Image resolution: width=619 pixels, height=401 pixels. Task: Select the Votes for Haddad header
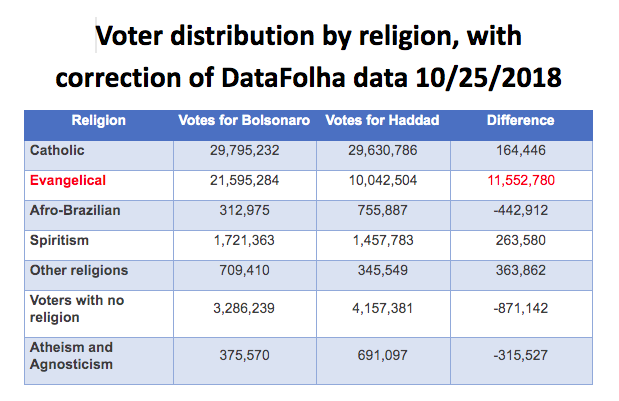click(383, 121)
